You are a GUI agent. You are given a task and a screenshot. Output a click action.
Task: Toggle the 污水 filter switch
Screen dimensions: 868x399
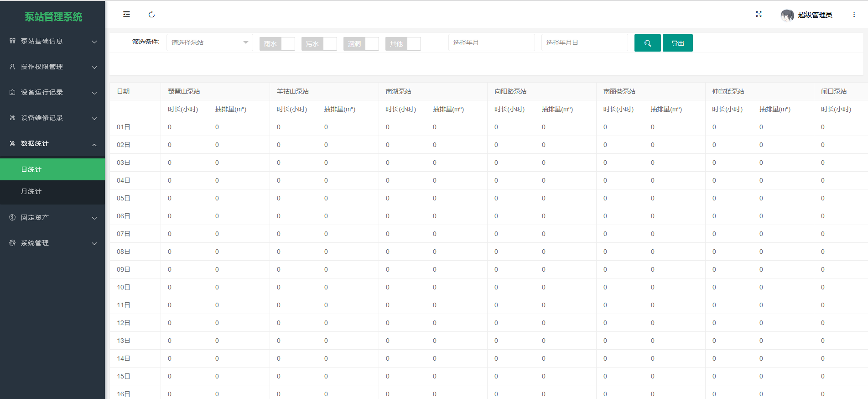(x=319, y=44)
